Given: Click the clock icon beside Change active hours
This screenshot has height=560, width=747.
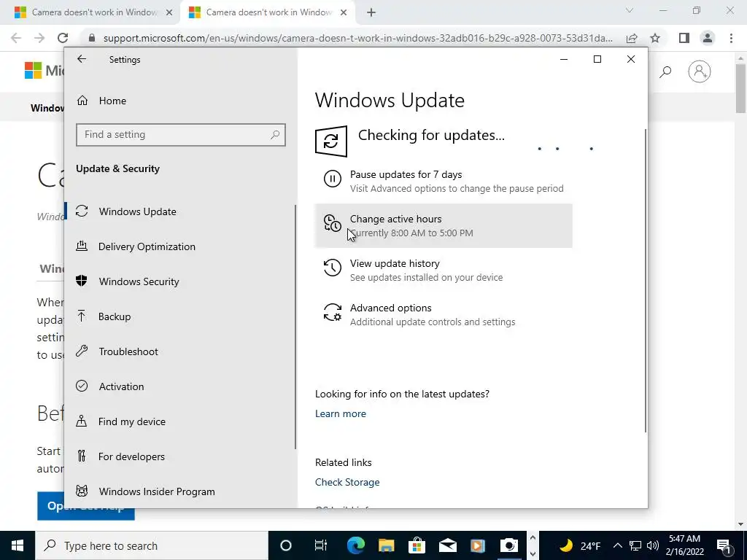Looking at the screenshot, I should pyautogui.click(x=332, y=223).
